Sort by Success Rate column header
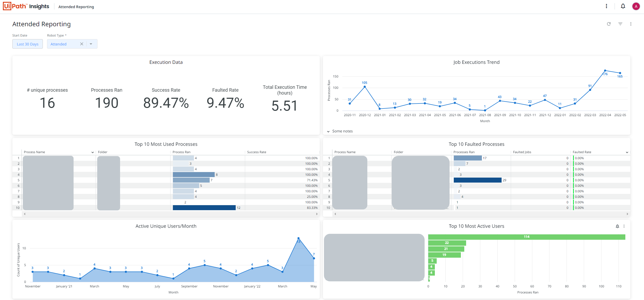This screenshot has height=300, width=644. coord(256,152)
